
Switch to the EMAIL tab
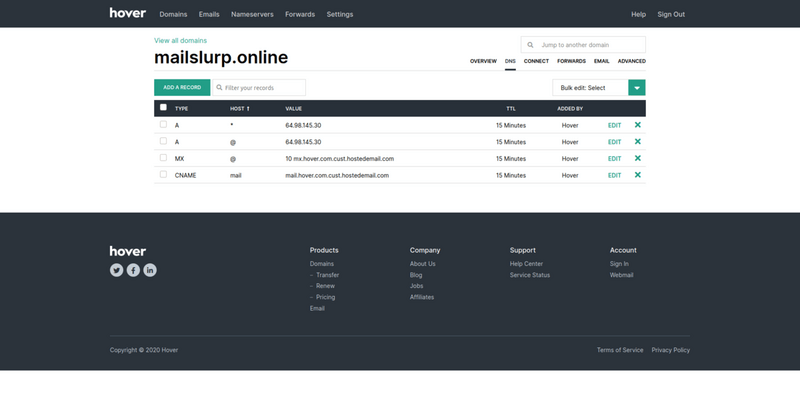pos(602,61)
